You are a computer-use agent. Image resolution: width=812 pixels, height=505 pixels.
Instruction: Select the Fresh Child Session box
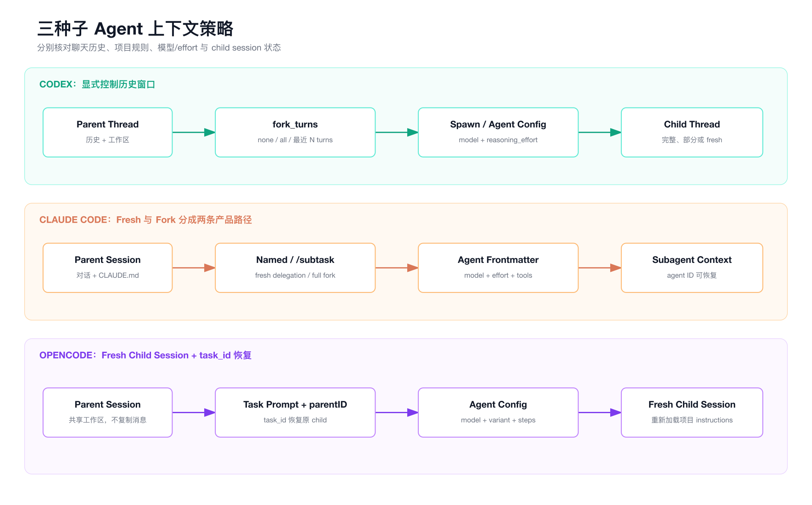tap(692, 413)
